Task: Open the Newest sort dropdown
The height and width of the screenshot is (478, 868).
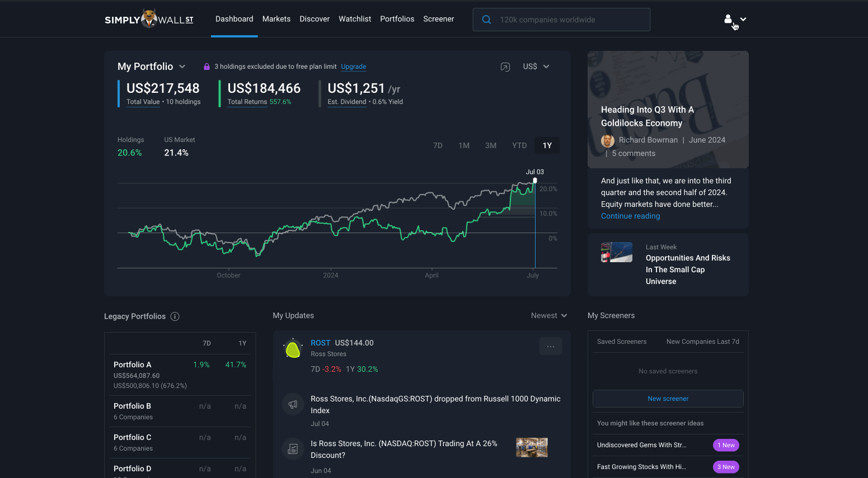Action: click(x=549, y=316)
